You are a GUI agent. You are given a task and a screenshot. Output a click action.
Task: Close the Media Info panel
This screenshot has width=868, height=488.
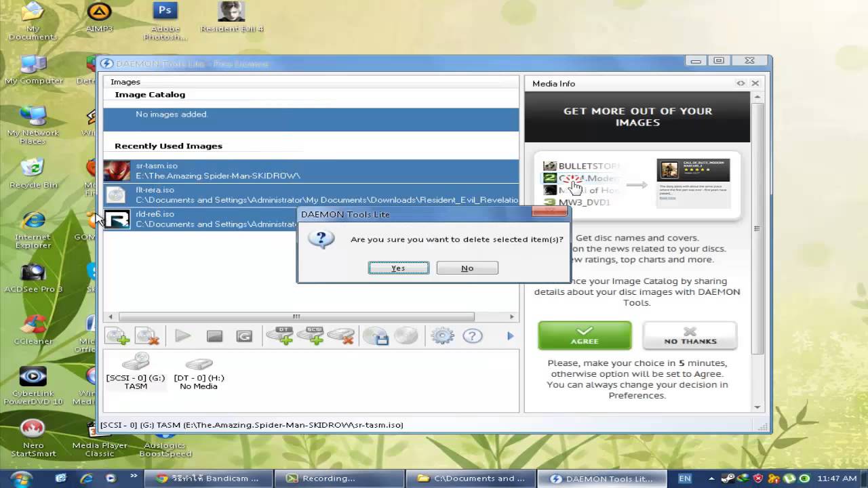coord(755,83)
